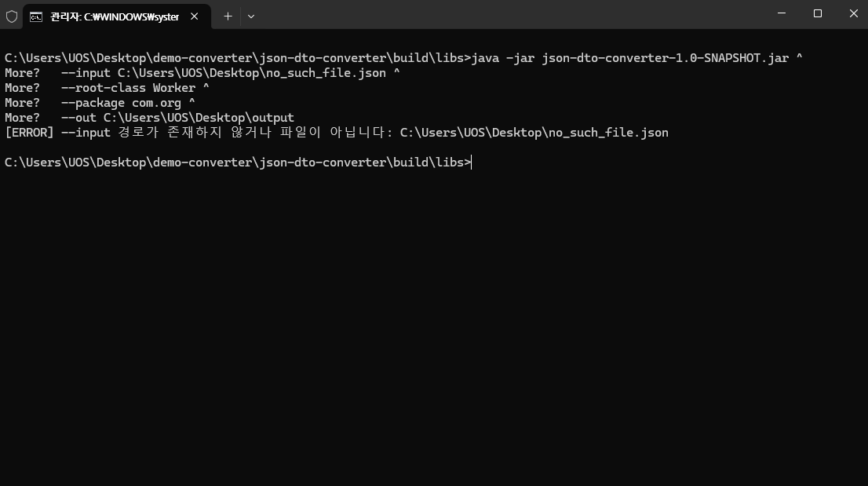Click the administrator shield icon
Viewport: 868px width, 486px height.
click(x=12, y=16)
